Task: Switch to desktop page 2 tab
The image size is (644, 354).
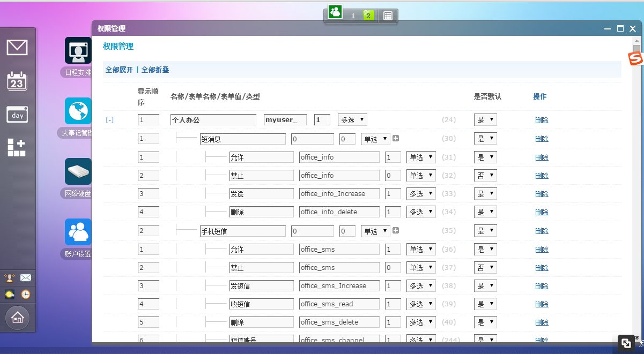Action: point(368,16)
